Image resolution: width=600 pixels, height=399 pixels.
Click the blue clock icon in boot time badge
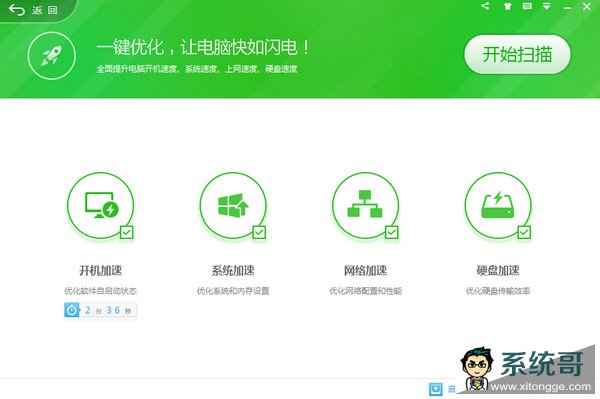point(72,310)
